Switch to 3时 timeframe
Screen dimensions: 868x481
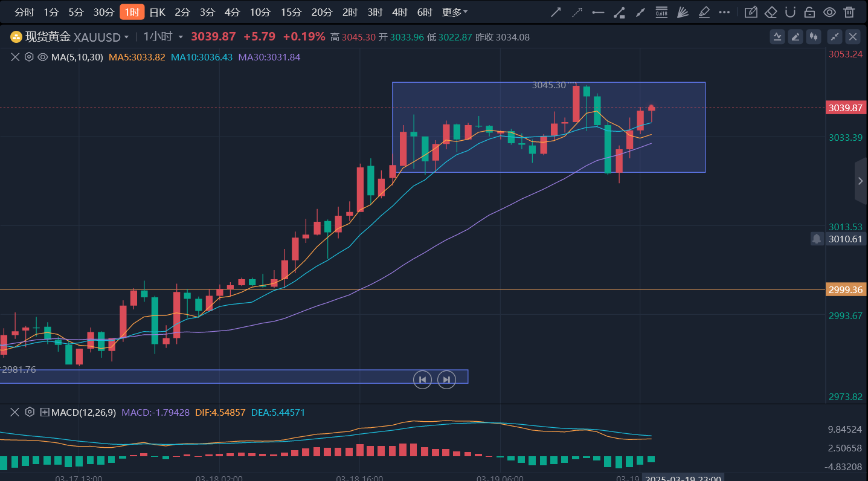(375, 12)
